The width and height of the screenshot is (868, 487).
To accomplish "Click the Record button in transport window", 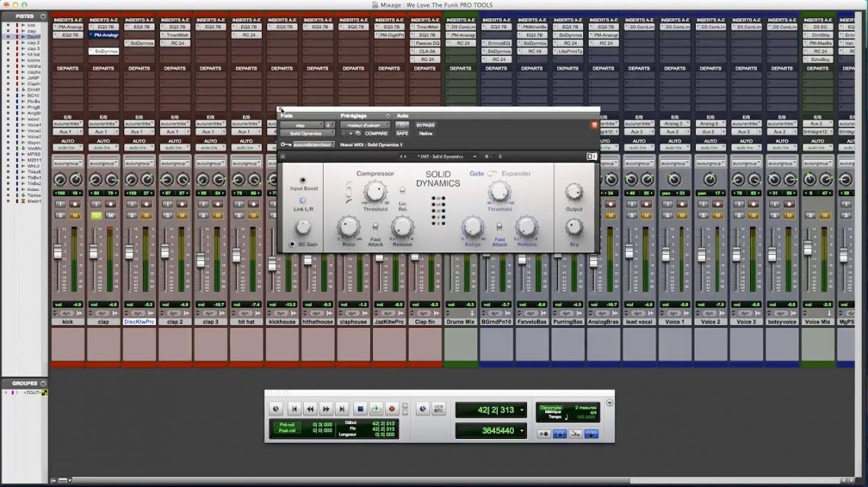I will click(x=393, y=409).
